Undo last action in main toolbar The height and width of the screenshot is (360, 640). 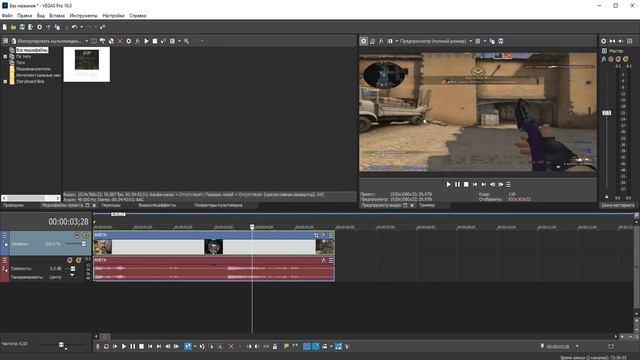point(74,27)
